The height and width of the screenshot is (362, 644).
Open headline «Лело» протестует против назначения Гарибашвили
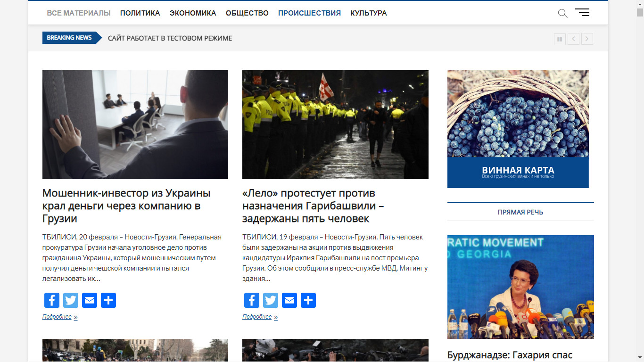coord(313,206)
